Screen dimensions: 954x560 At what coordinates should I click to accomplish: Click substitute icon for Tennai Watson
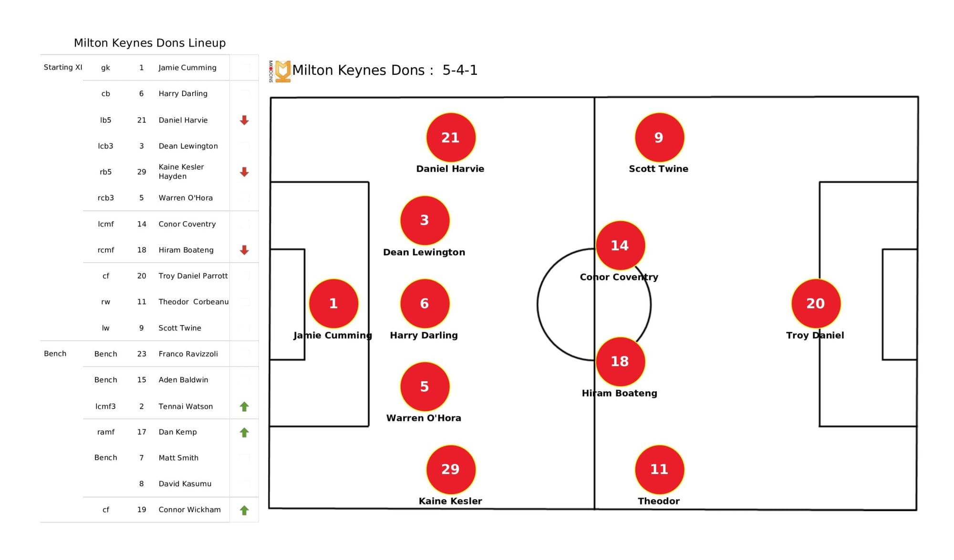(243, 405)
